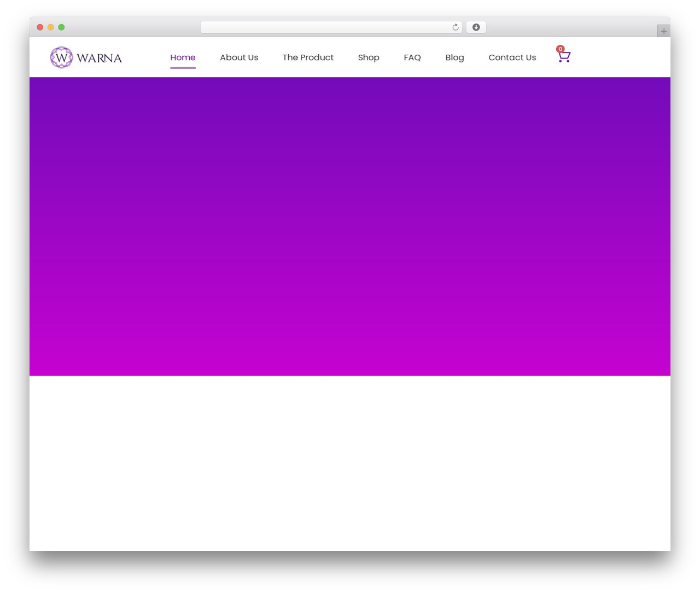Open the About Us page
The height and width of the screenshot is (593, 700).
239,57
